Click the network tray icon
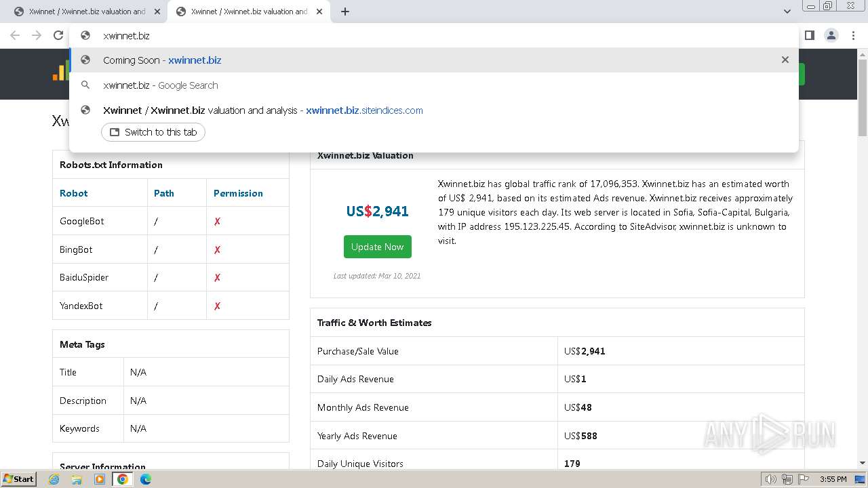Image resolution: width=868 pixels, height=488 pixels. (787, 479)
